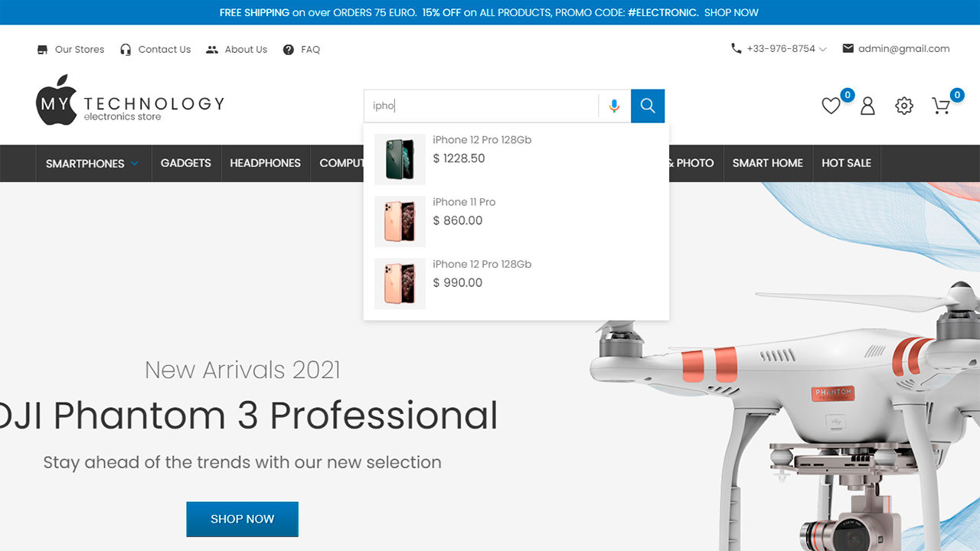Focus the search input containing 'ipho'

(481, 106)
